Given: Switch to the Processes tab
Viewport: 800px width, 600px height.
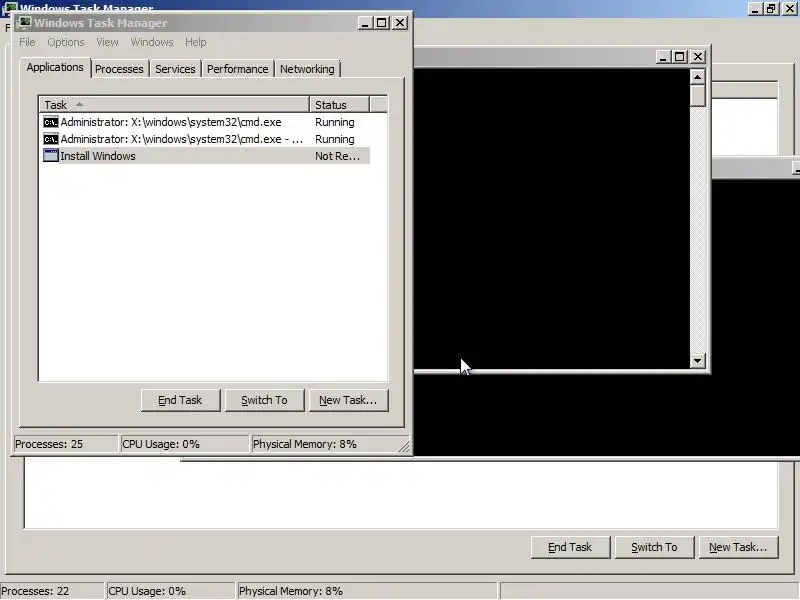Looking at the screenshot, I should (x=119, y=69).
